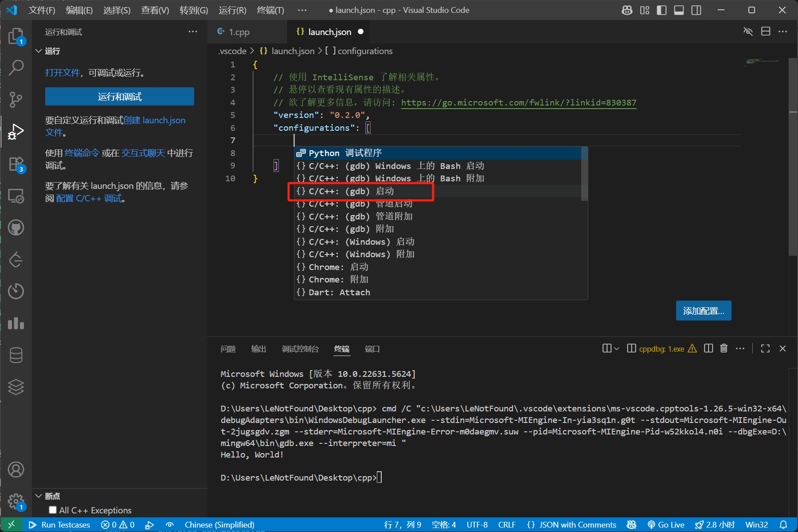Click the trash icon to kill terminal
Image resolution: width=798 pixels, height=532 pixels.
pos(724,348)
